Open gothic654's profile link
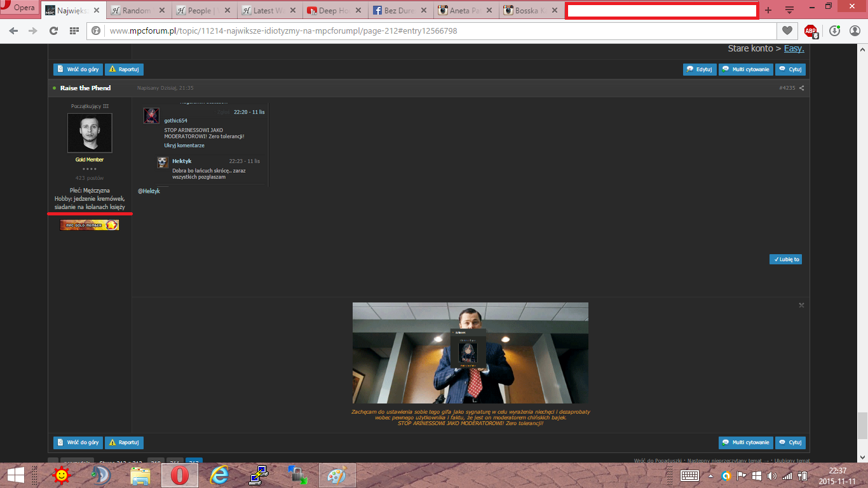This screenshot has height=488, width=868. (x=175, y=121)
